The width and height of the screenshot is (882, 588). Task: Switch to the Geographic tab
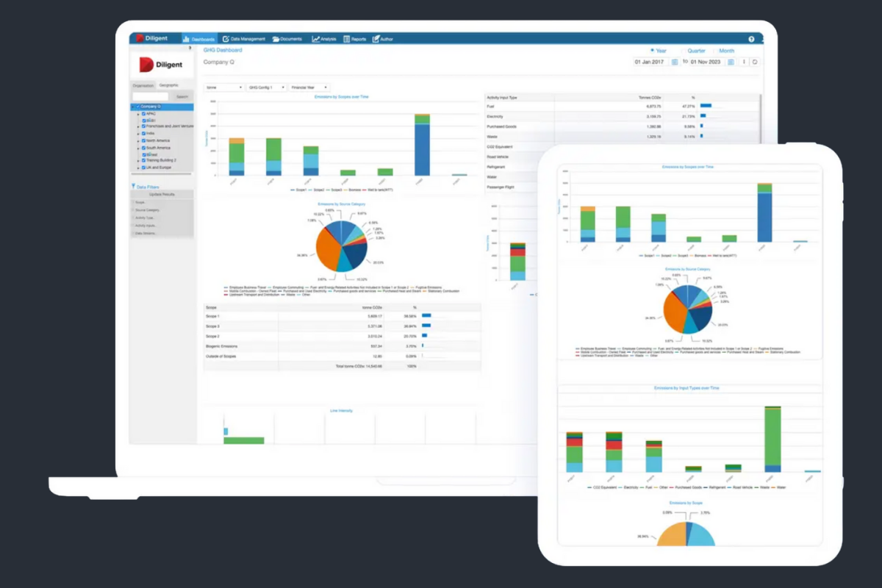tap(169, 86)
